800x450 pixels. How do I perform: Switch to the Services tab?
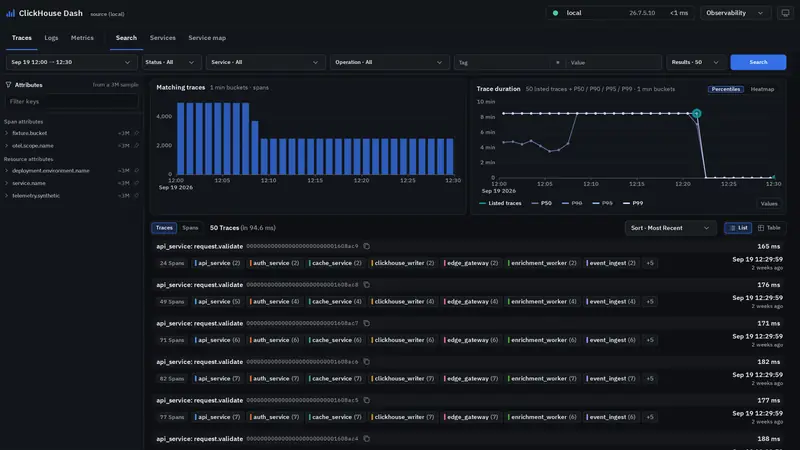click(163, 38)
